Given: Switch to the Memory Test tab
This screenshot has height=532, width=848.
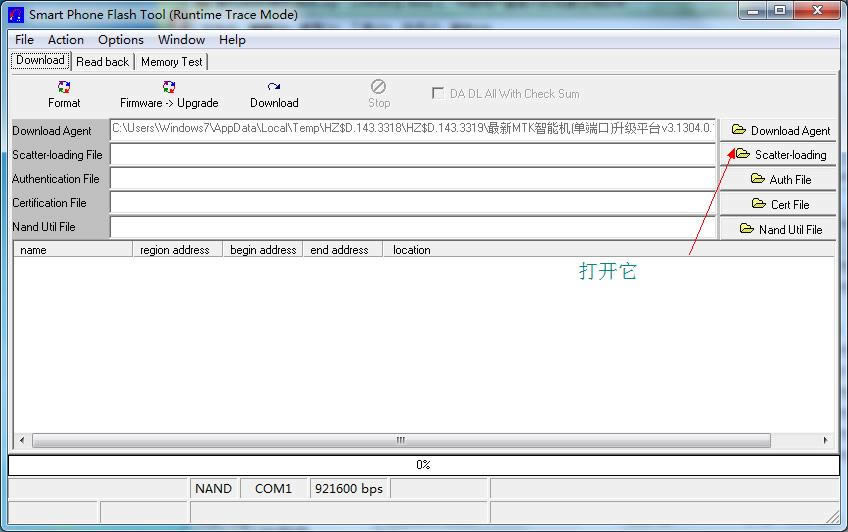Looking at the screenshot, I should pyautogui.click(x=171, y=62).
